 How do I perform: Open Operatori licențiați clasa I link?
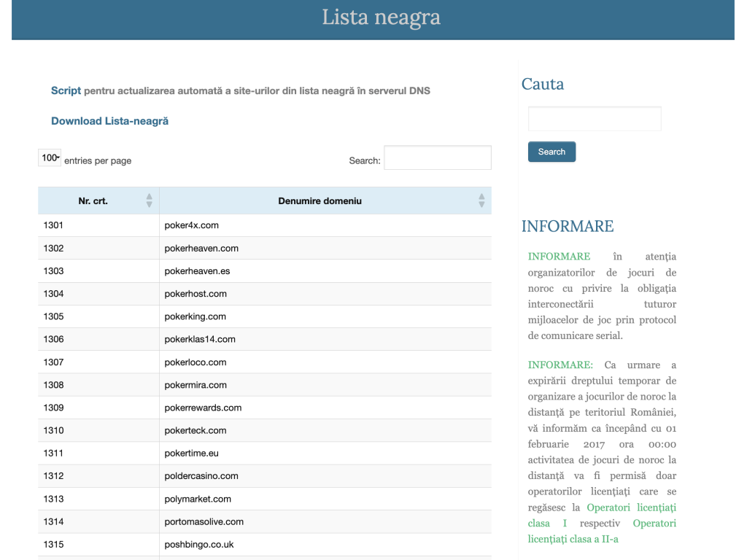(x=602, y=516)
